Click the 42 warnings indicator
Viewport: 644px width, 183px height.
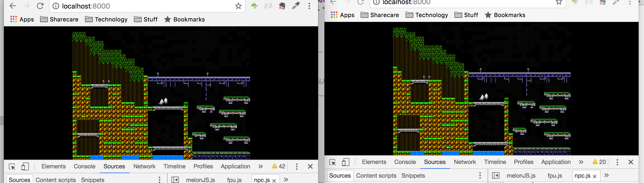coord(279,166)
